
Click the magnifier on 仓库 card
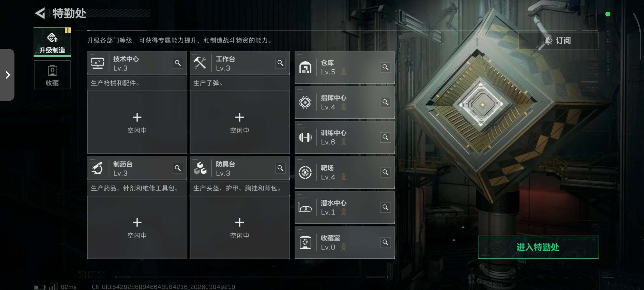coord(385,67)
